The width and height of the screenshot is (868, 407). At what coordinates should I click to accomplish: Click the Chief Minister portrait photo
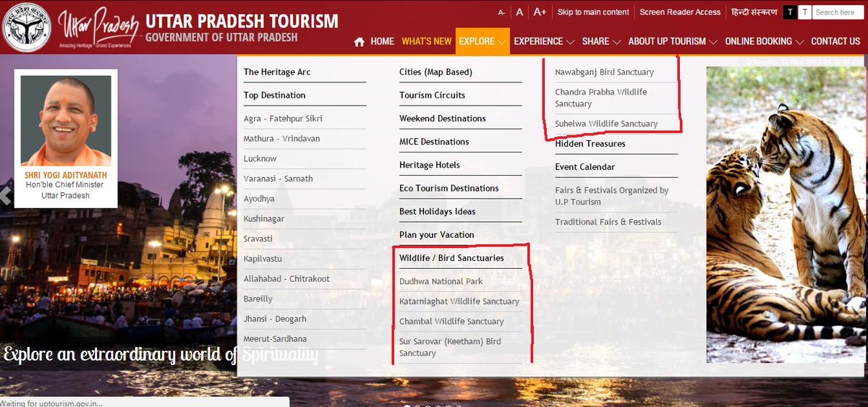coord(66,121)
